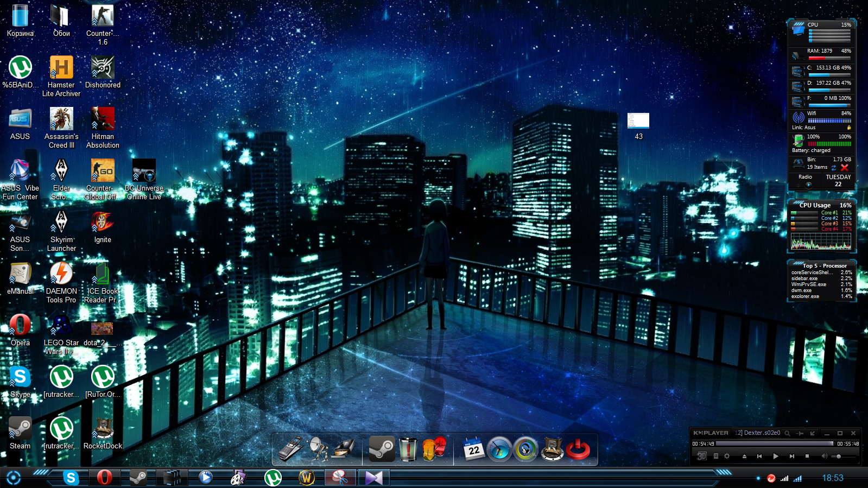Open the satellite dish icon in dock
Image resolution: width=868 pixels, height=488 pixels.
317,449
